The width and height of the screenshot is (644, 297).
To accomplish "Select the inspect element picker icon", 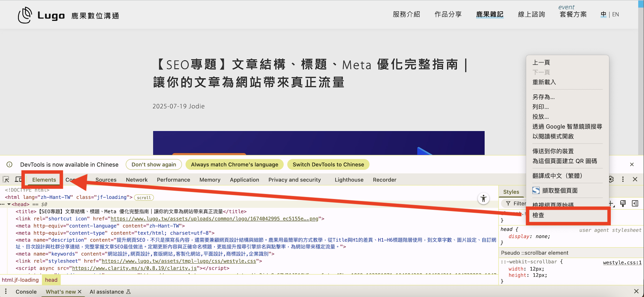I will (x=6, y=179).
